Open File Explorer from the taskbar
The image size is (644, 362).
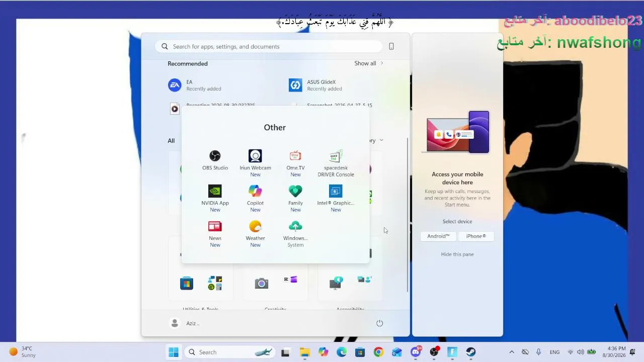click(304, 352)
